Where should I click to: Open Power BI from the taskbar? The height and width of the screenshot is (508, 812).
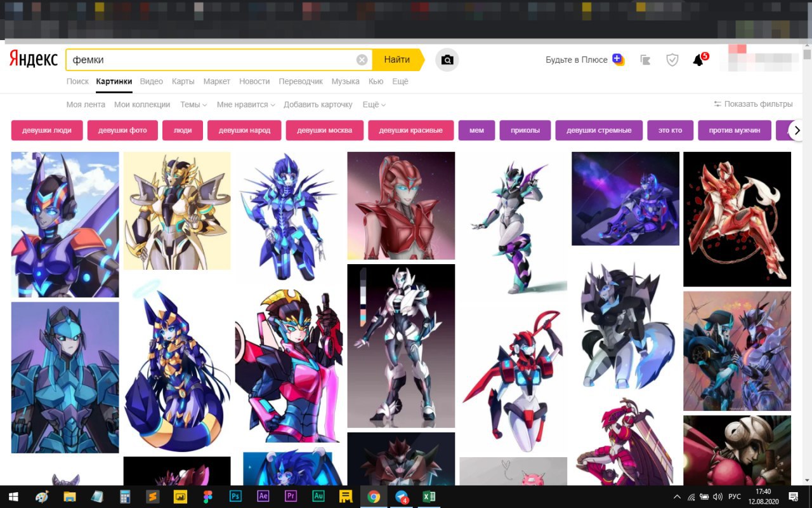(x=180, y=497)
